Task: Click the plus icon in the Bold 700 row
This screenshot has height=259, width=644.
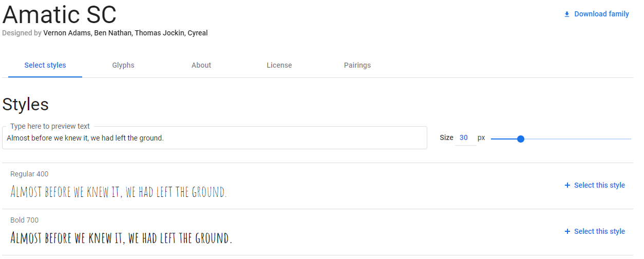Action: point(567,231)
